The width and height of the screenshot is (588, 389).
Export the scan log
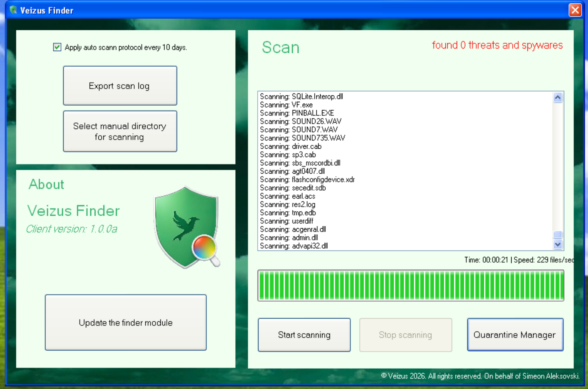120,86
